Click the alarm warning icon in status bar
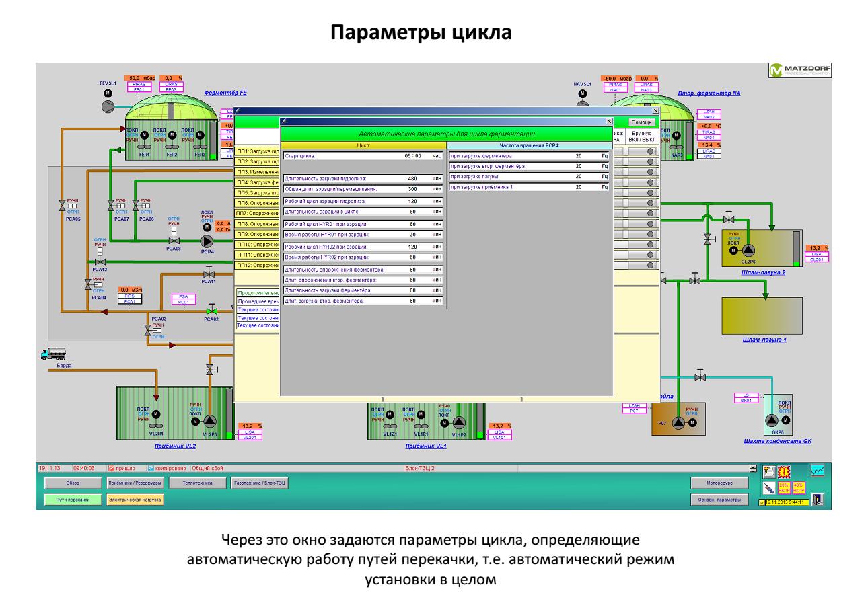Image resolution: width=868 pixels, height=595 pixels. tap(785, 471)
